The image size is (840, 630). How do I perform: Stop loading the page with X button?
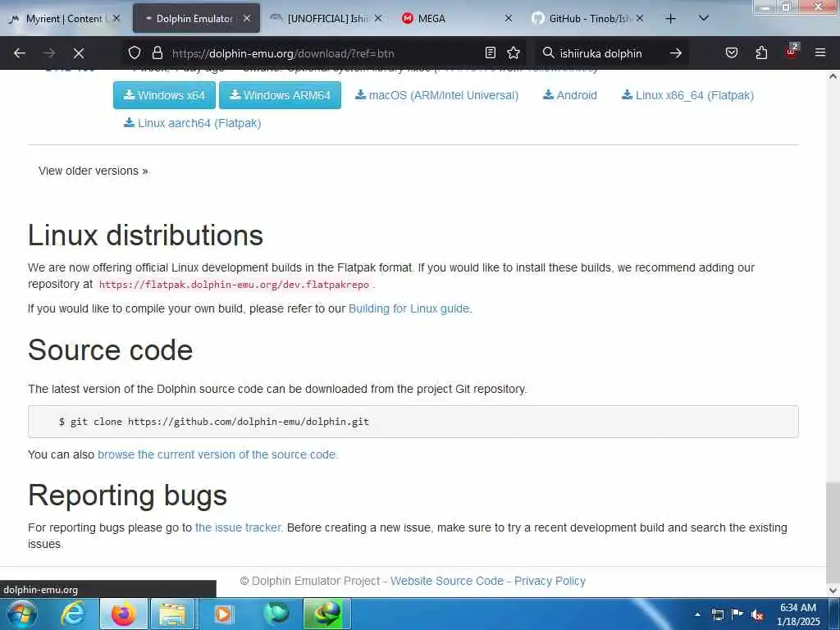tap(78, 53)
